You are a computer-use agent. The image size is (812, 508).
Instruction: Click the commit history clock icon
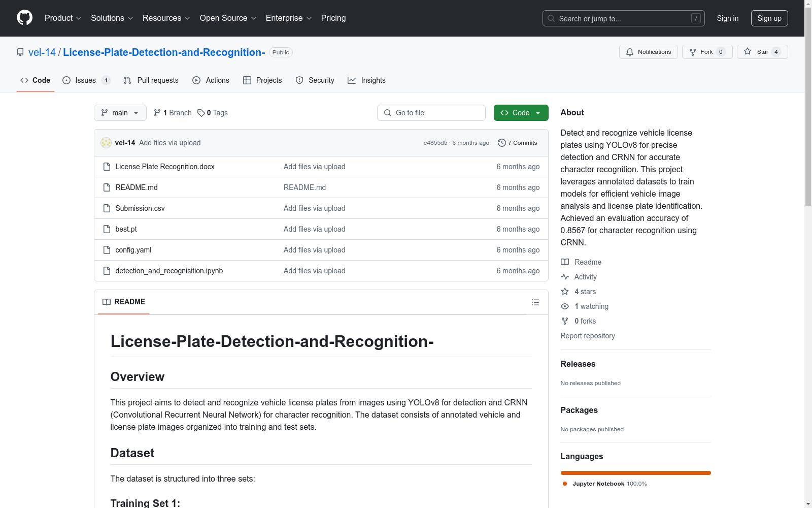(x=501, y=143)
